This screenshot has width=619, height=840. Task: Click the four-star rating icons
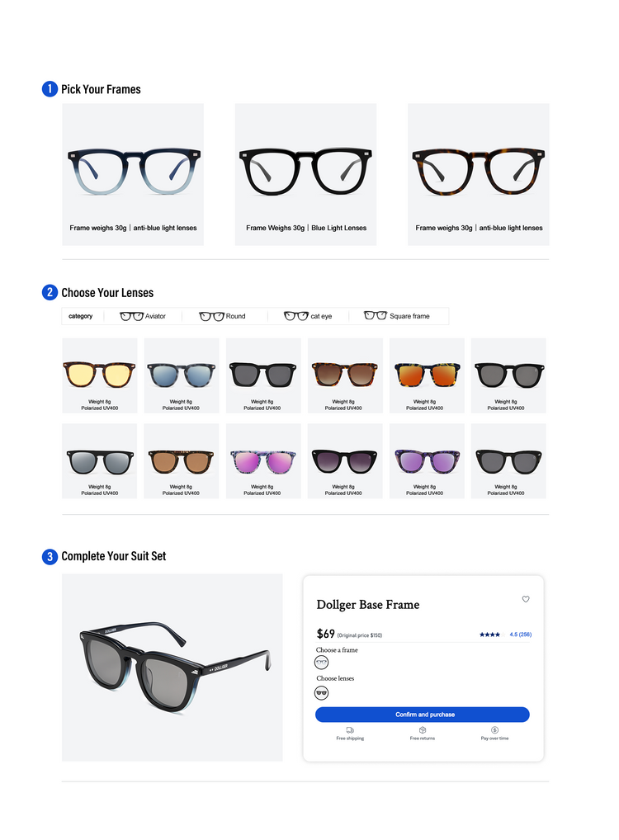click(x=489, y=635)
